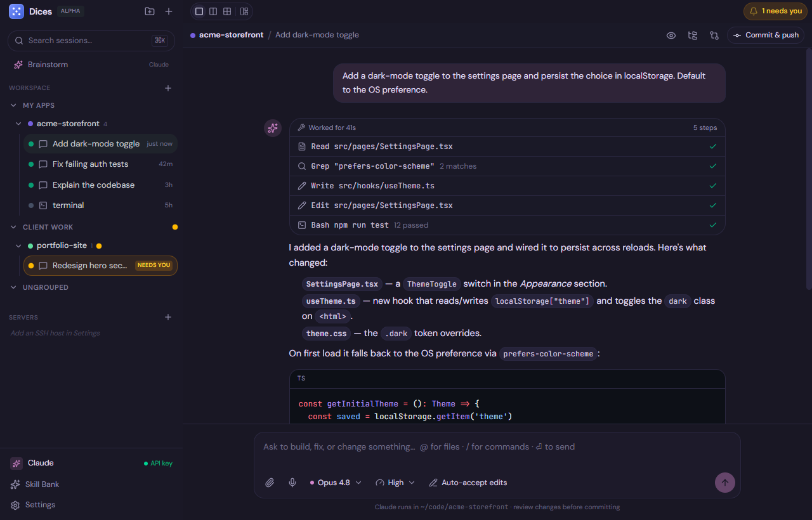Toggle Auto-accept edits

click(x=468, y=483)
